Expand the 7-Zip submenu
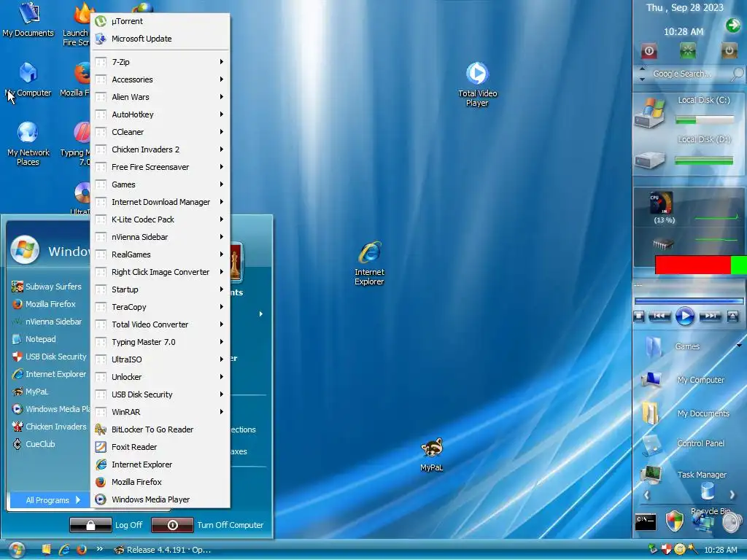The height and width of the screenshot is (560, 747). [160, 62]
